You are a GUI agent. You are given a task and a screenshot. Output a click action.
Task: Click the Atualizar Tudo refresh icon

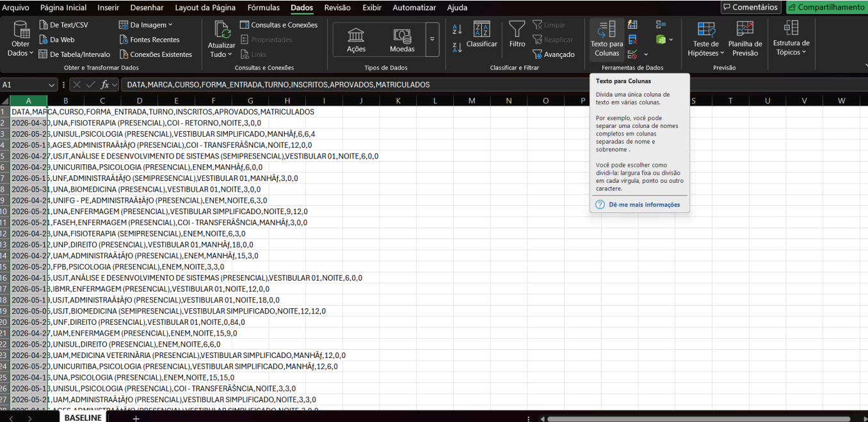coord(222,29)
